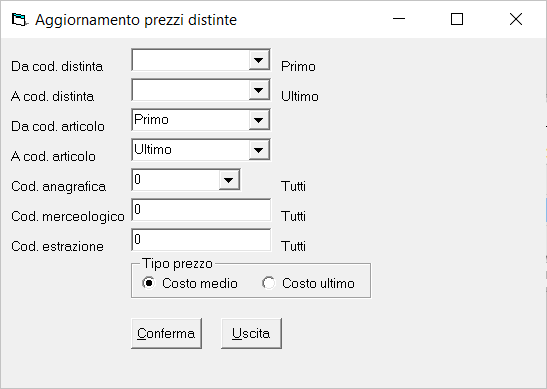
Task: Click the Da cod. articolo field showing Primo
Action: (191, 120)
